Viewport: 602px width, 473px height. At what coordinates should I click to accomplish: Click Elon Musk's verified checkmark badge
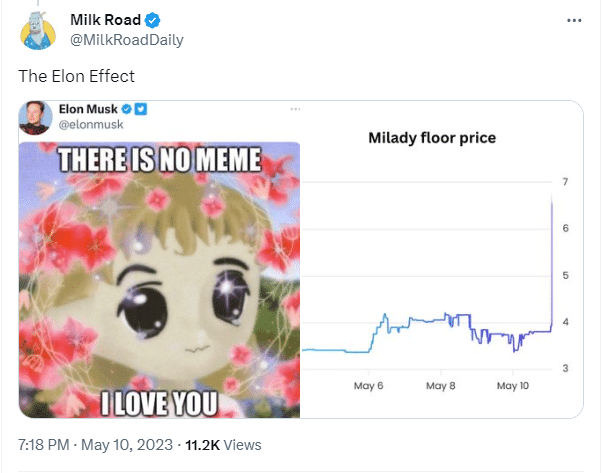[x=127, y=109]
